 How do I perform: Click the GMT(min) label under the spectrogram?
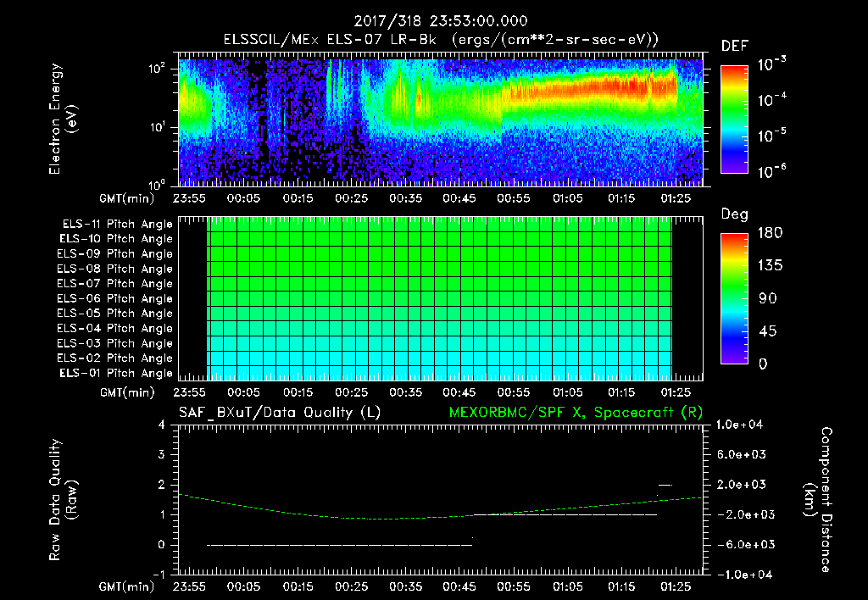[x=127, y=198]
